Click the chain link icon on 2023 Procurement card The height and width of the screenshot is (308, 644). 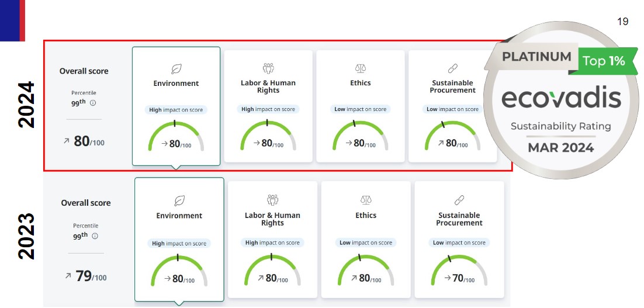point(459,200)
